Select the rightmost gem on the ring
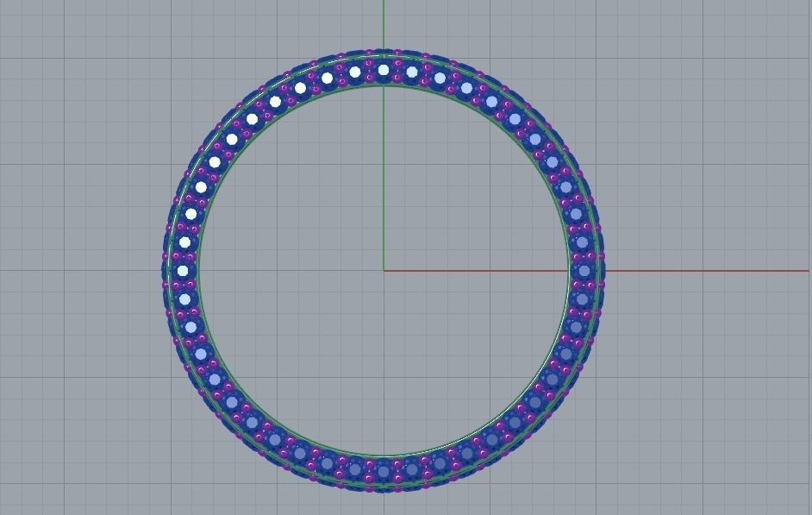 click(x=584, y=271)
